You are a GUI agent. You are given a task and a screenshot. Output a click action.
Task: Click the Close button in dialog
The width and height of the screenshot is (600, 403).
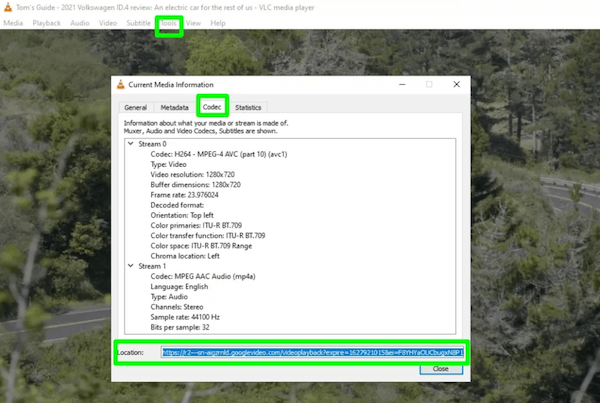441,369
